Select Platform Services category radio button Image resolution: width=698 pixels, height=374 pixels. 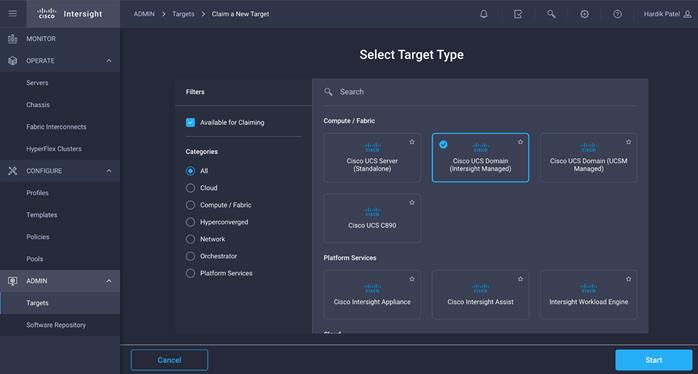click(191, 273)
